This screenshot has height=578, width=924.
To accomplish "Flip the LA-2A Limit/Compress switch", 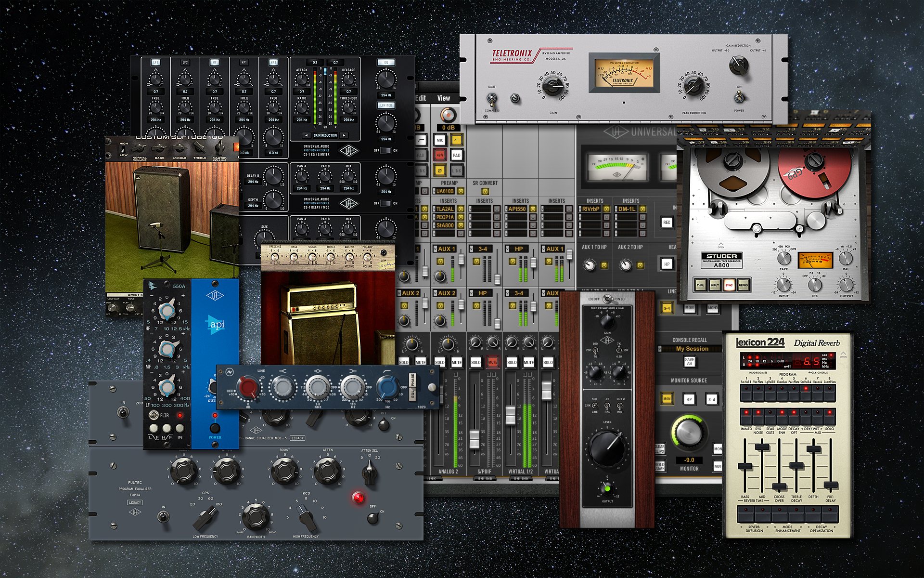I will pyautogui.click(x=492, y=99).
